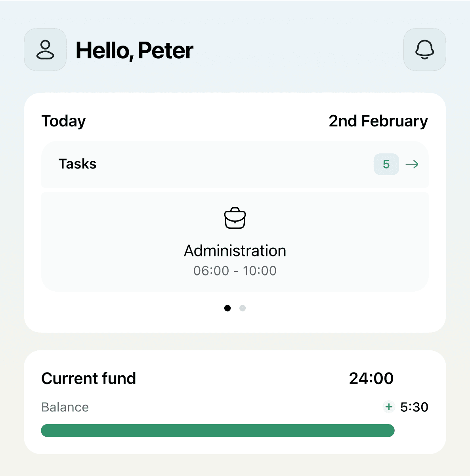The height and width of the screenshot is (476, 470).
Task: Open the user profile icon
Action: pos(45,50)
